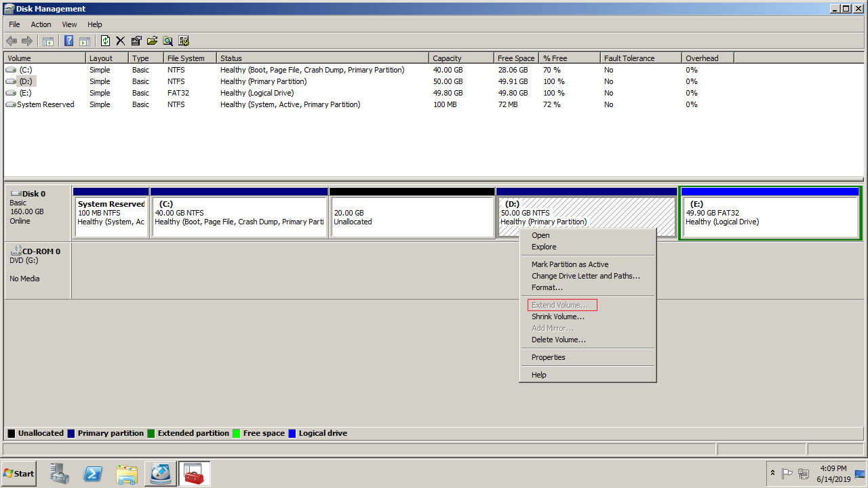Select the 20.00 GB Unallocated partition block
868x488 pixels.
point(411,217)
